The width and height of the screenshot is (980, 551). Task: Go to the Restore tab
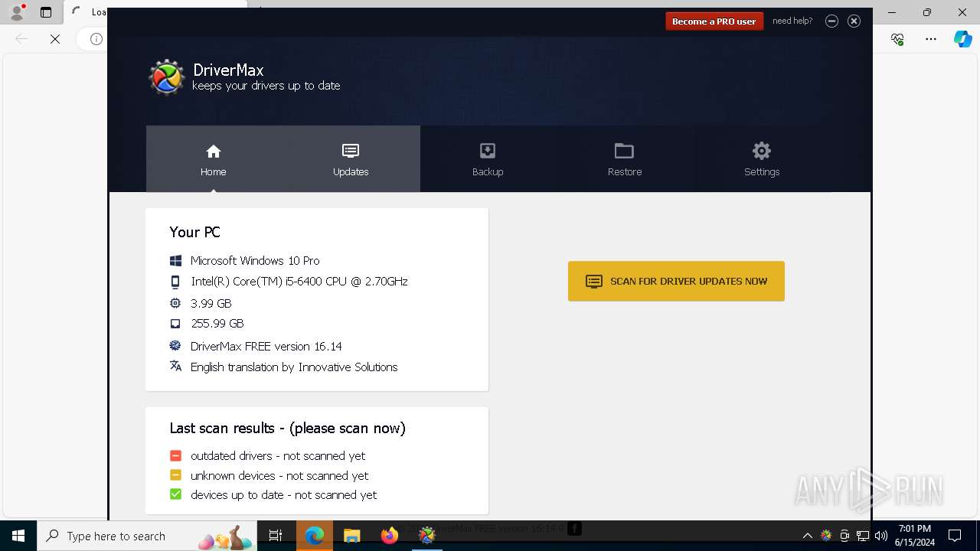click(625, 159)
